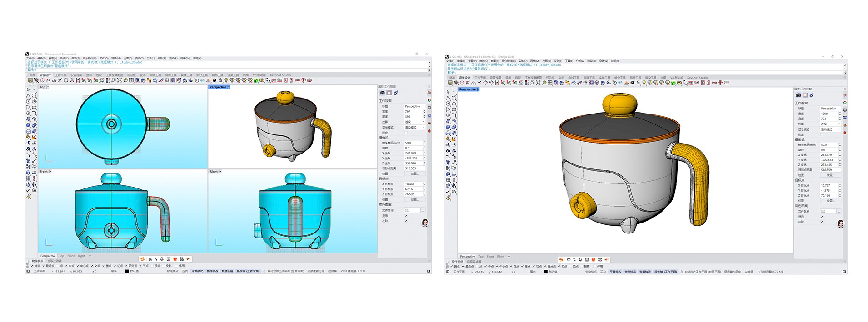Screen dimensions: 868x322
Task: Select the Box solid tool in left sidebar
Action: point(28,125)
